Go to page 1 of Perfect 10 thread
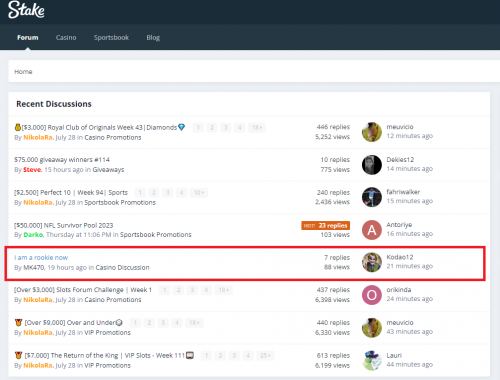The width and height of the screenshot is (500, 380). [140, 192]
